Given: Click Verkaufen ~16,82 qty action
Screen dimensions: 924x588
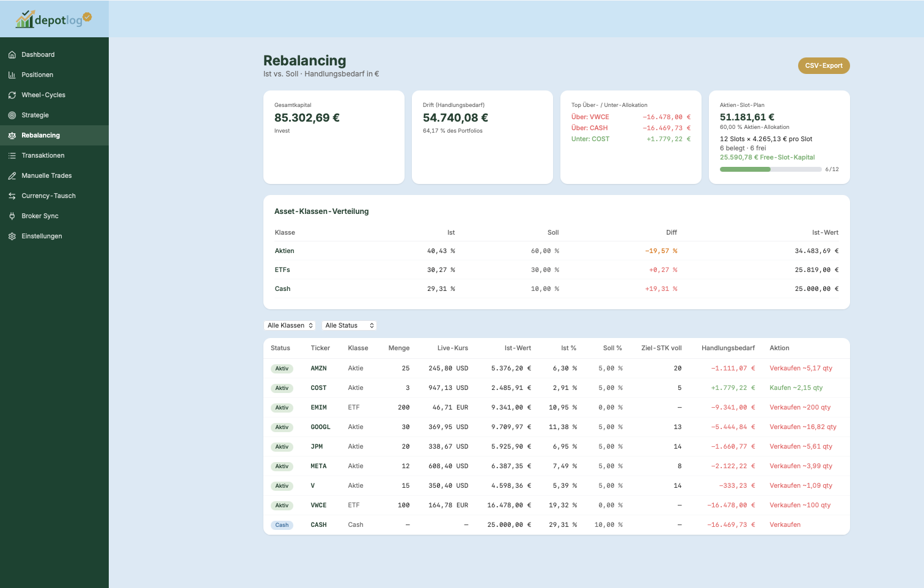Looking at the screenshot, I should (803, 427).
